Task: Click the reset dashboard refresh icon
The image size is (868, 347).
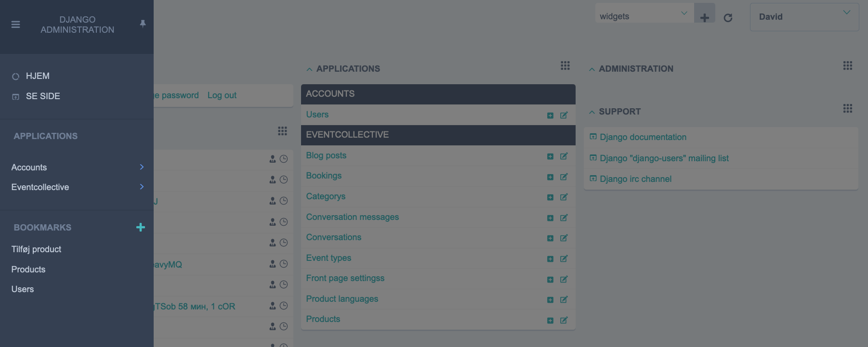Action: 728,18
